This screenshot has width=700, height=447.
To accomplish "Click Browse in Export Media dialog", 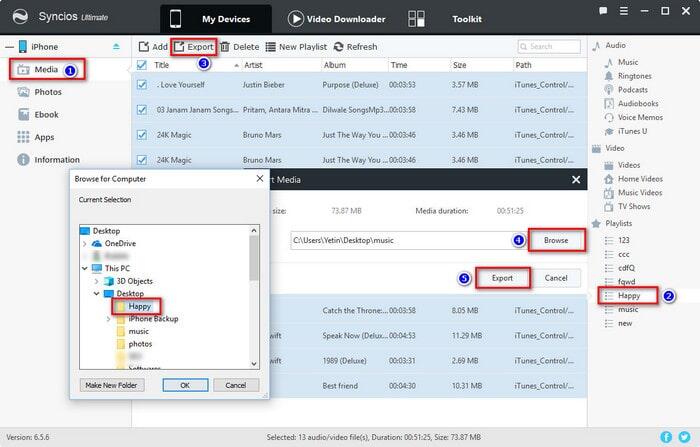I will point(556,240).
